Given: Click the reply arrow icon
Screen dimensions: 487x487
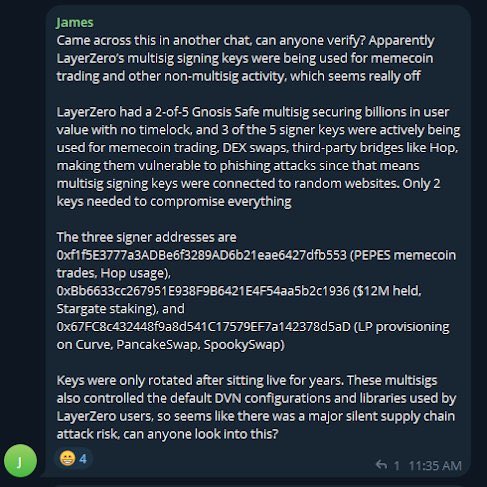Looking at the screenshot, I should click(x=381, y=465).
